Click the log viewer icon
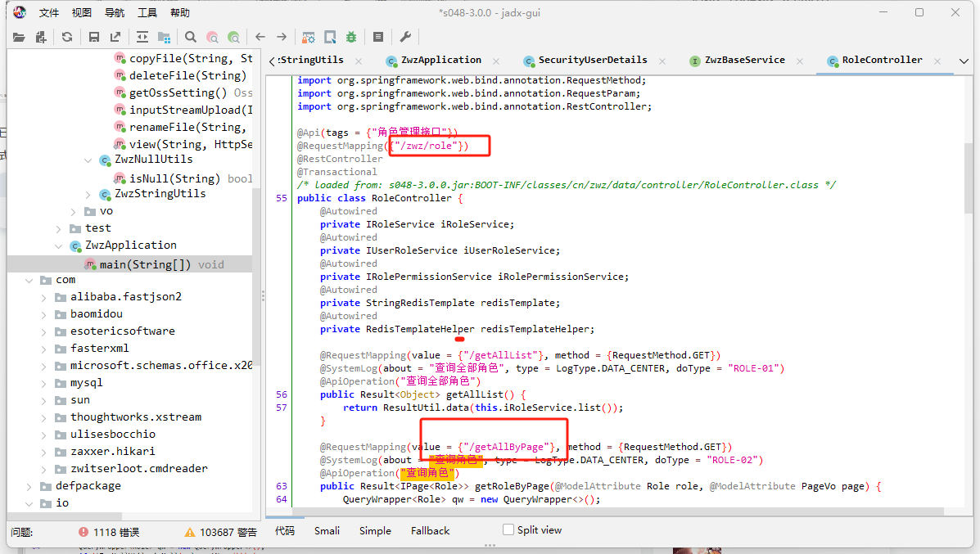 [x=377, y=37]
